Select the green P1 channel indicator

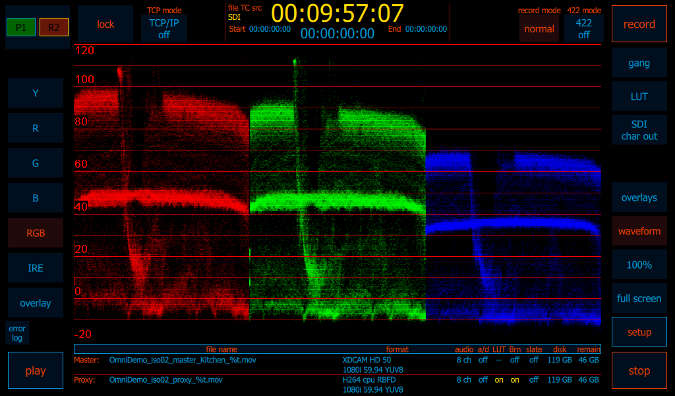click(x=21, y=27)
